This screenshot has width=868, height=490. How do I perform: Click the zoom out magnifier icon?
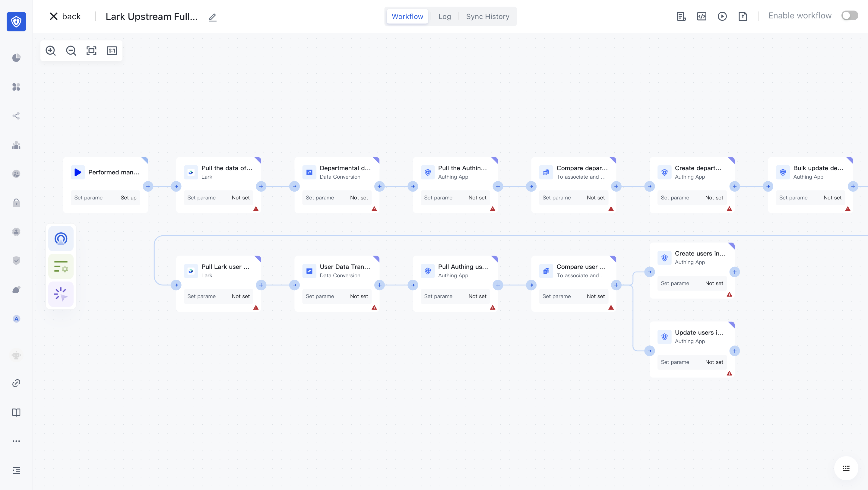[x=71, y=51]
